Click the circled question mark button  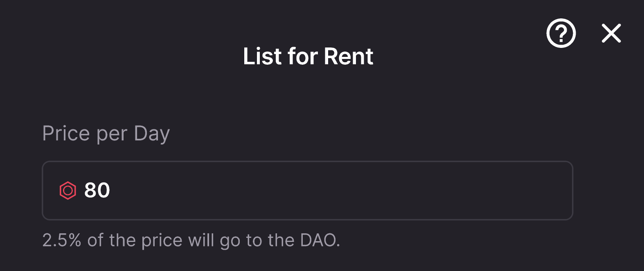pos(561,33)
